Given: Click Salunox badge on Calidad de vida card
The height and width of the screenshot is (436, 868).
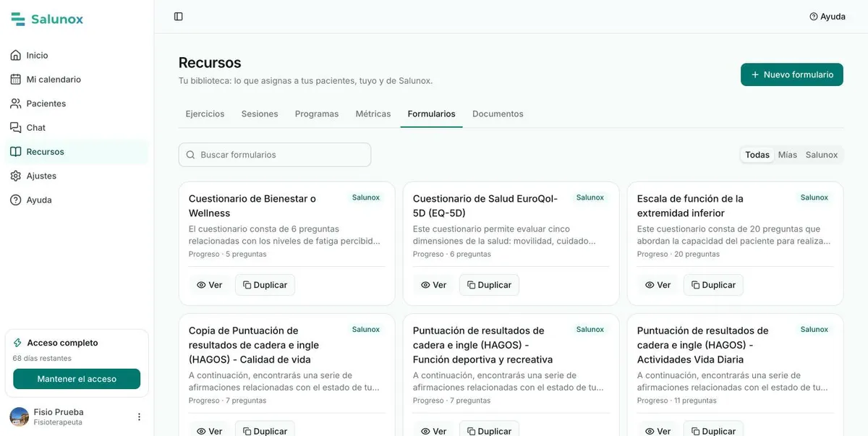Looking at the screenshot, I should 365,330.
